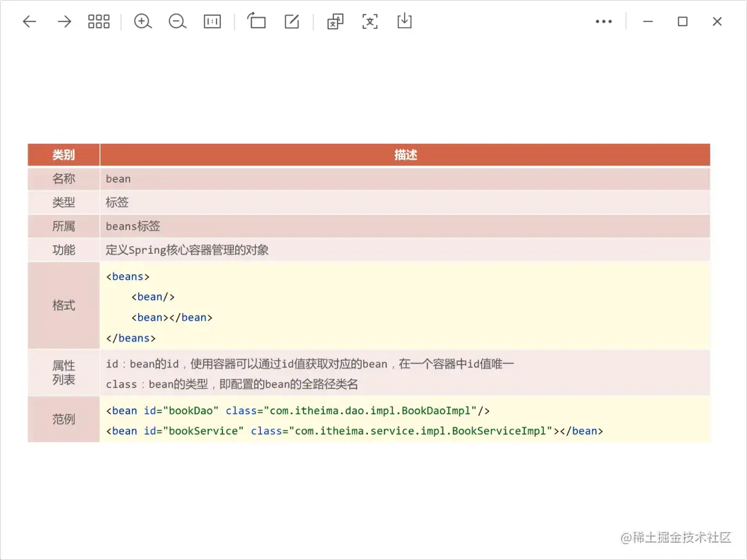Screen dimensions: 747x560
Task: Show image at actual size 1:1
Action: coord(212,21)
